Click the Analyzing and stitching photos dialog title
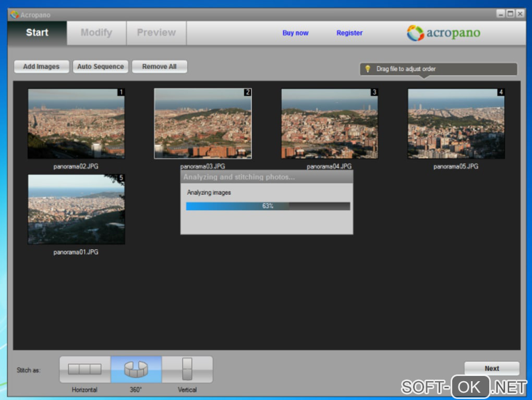Image resolution: width=532 pixels, height=400 pixels. click(239, 177)
